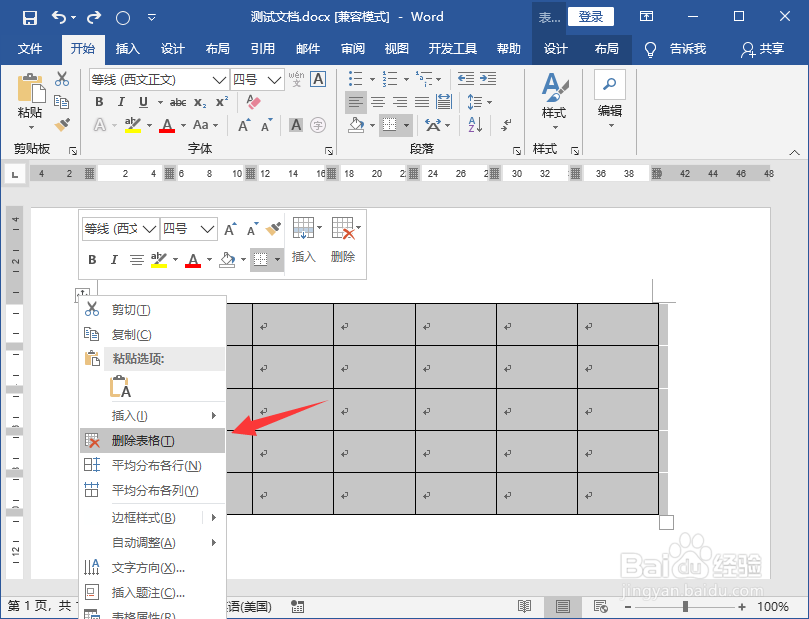Choose Keep Text Only paste option
Image resolution: width=809 pixels, height=619 pixels.
[121, 386]
